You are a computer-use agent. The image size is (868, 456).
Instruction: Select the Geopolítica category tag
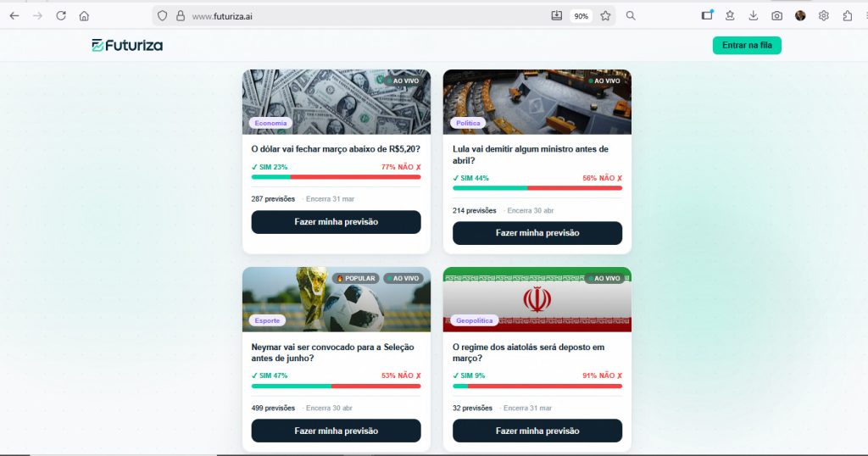(x=475, y=320)
